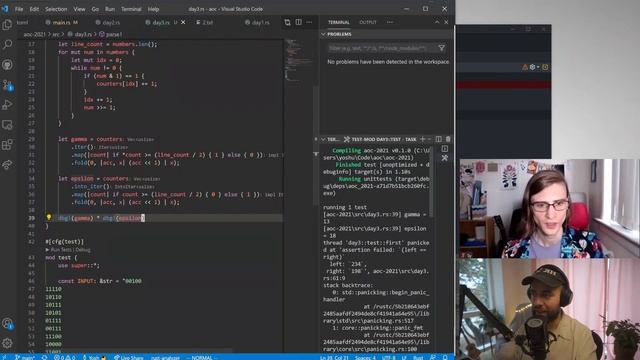Screen dimensions: 640x360
Task: Select the TERMINAL panel tab
Action: [x=339, y=22]
